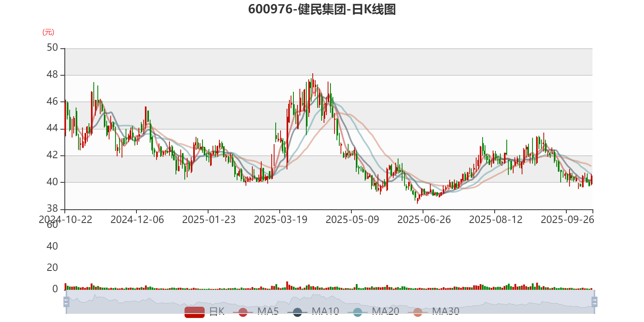The image size is (644, 322).
Task: Click the data zoom overview strip
Action: coord(330,302)
